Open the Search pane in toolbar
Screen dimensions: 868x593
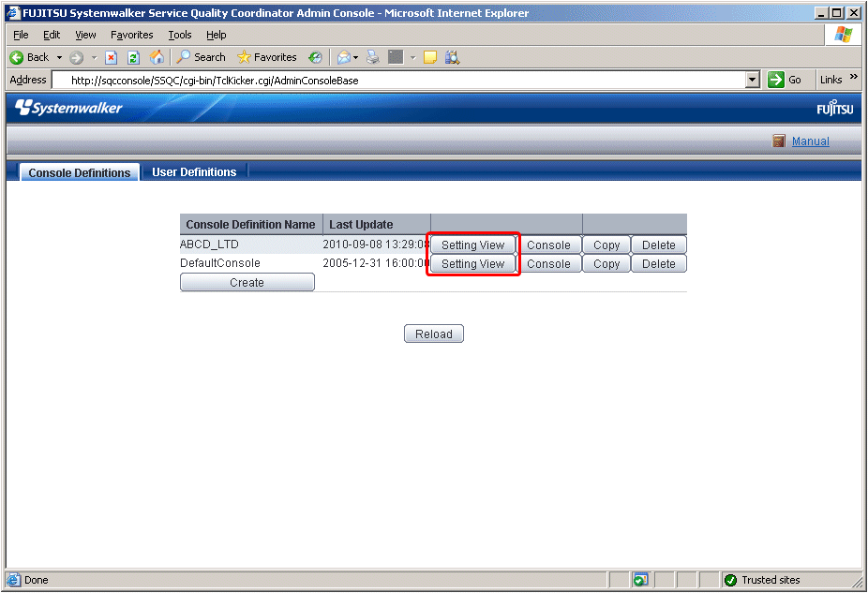click(202, 57)
